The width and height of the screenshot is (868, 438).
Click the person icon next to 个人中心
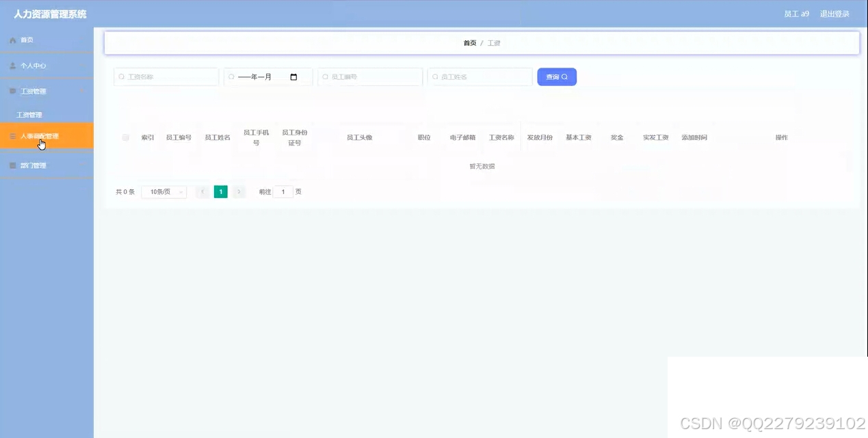[x=12, y=66]
